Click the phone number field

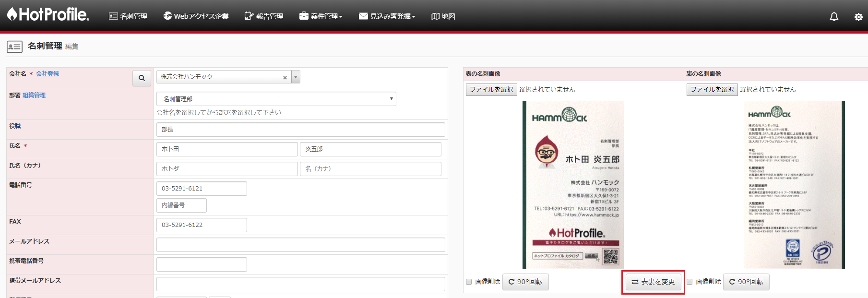(x=202, y=189)
